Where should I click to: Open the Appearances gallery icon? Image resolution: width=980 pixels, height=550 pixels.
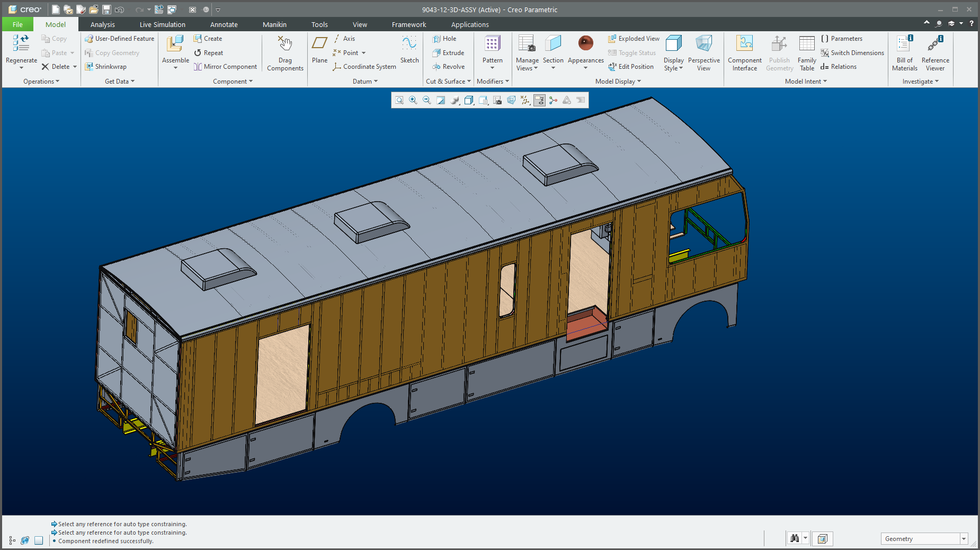pos(586,43)
